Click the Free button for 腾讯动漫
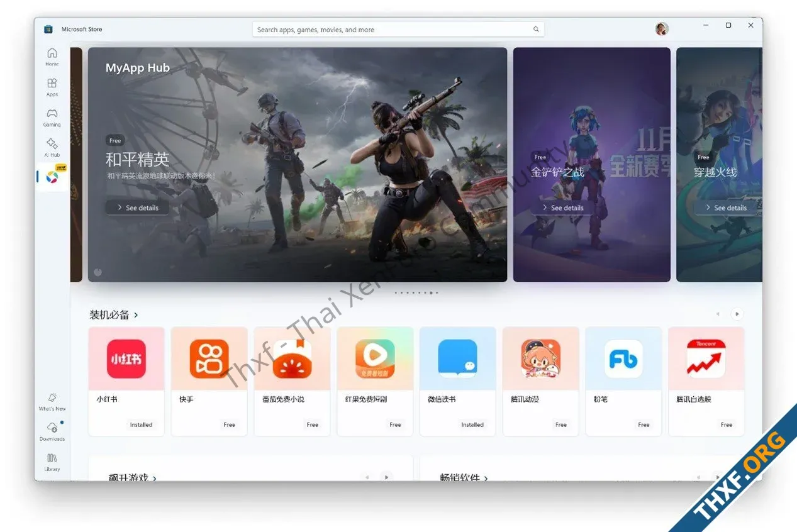 click(x=561, y=425)
